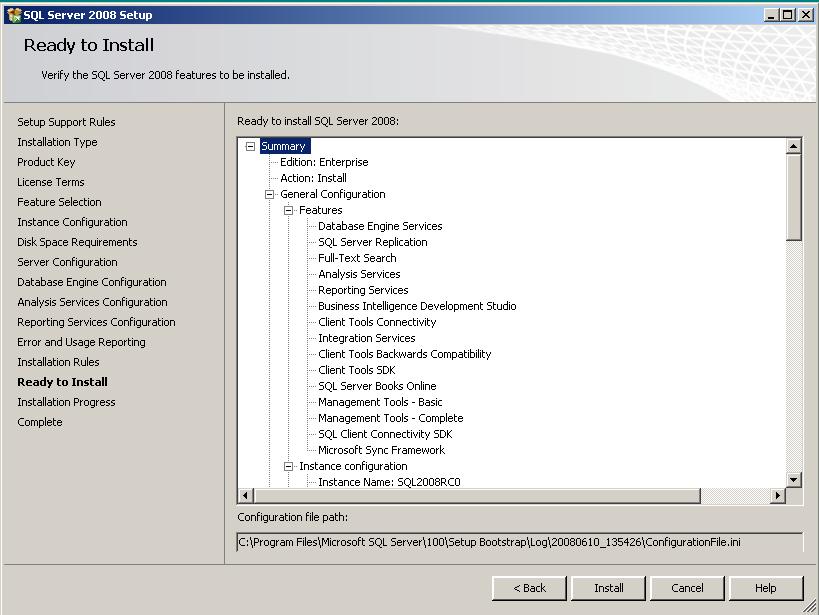This screenshot has width=819, height=615.
Task: Select General Configuration label
Action: coord(333,194)
